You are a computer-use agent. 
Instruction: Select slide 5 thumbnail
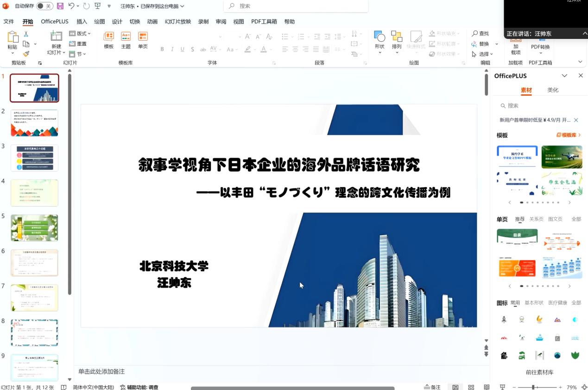point(34,227)
